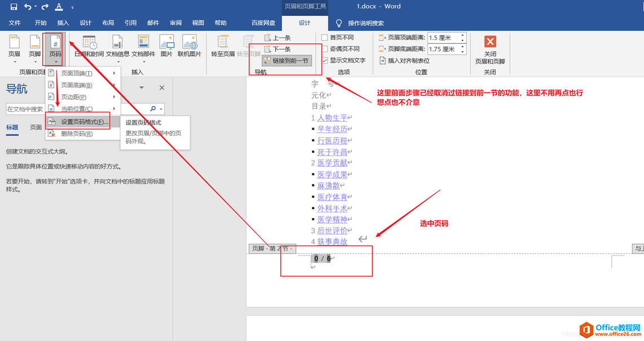The image size is (644, 341).
Task: Click 转至页眉 go to header
Action: pyautogui.click(x=223, y=46)
